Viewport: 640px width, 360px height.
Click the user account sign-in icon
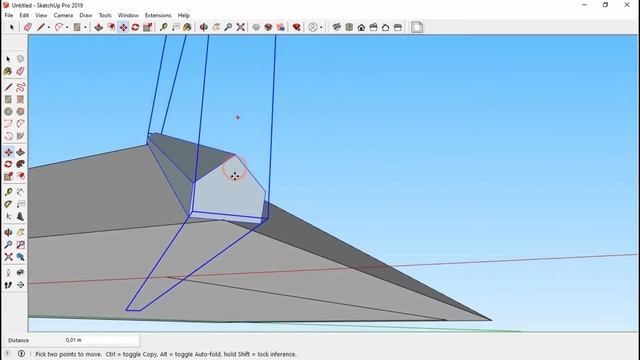tap(313, 27)
